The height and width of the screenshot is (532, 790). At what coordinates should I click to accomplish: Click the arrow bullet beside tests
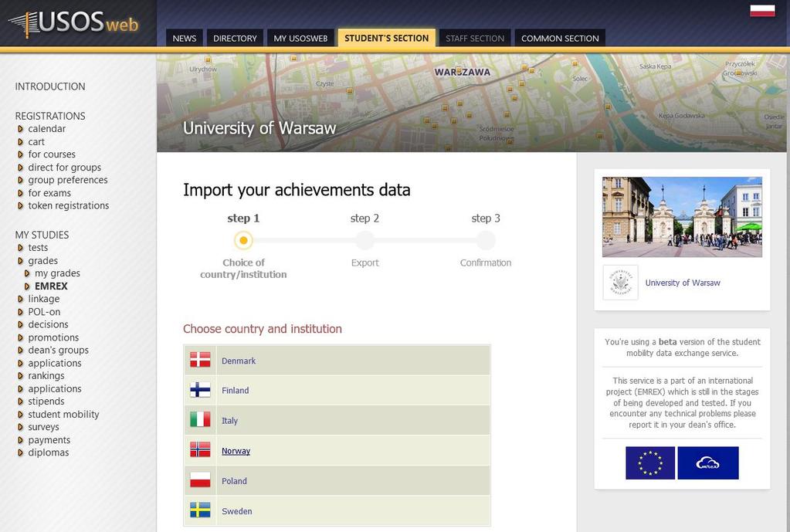pyautogui.click(x=20, y=248)
